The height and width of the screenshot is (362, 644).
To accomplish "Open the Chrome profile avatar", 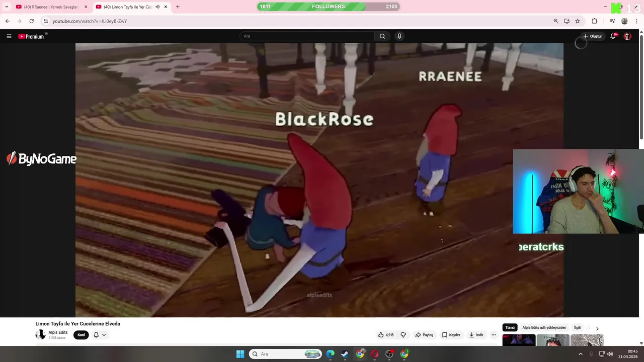I will [624, 21].
